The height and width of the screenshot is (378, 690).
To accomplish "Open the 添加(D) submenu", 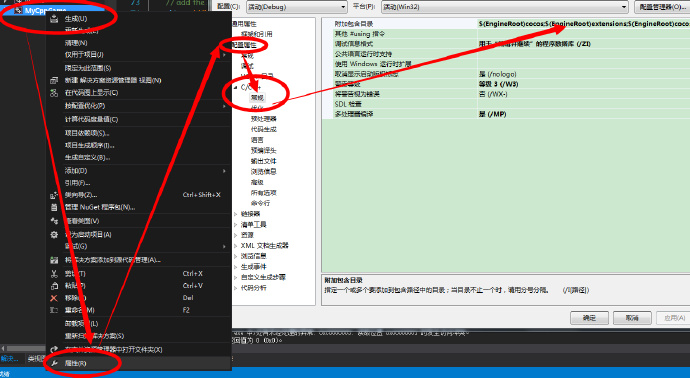I will point(139,171).
